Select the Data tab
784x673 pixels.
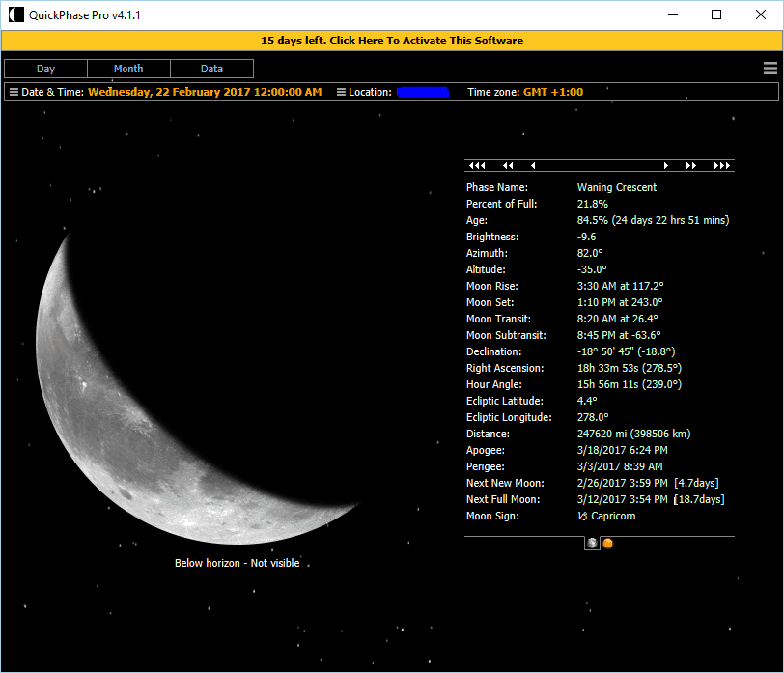click(x=211, y=69)
